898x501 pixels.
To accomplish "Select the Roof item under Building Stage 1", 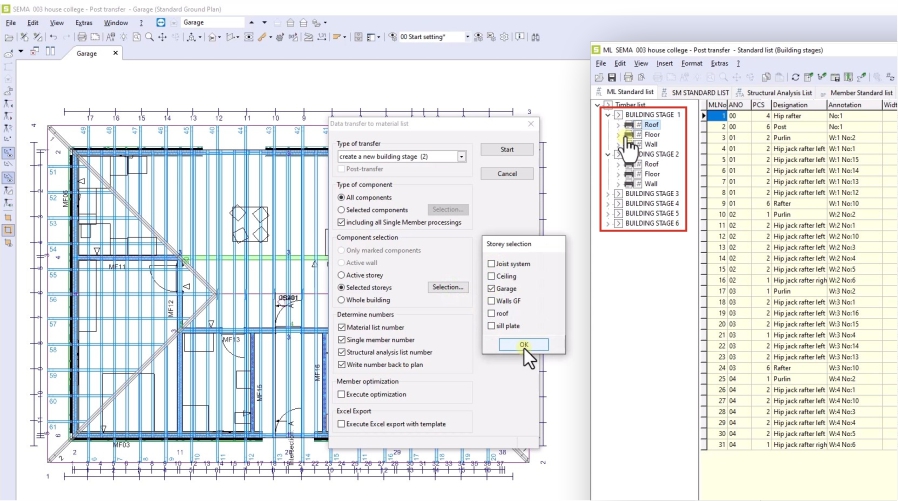I will [x=651, y=124].
